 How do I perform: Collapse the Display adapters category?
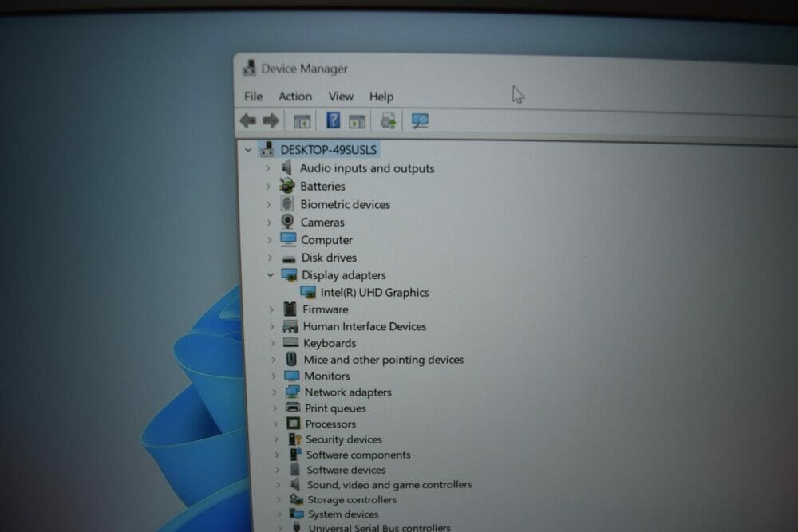click(271, 275)
